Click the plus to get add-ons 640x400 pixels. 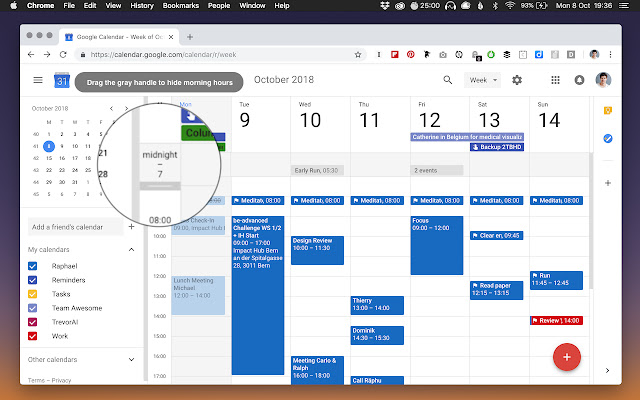(x=607, y=183)
